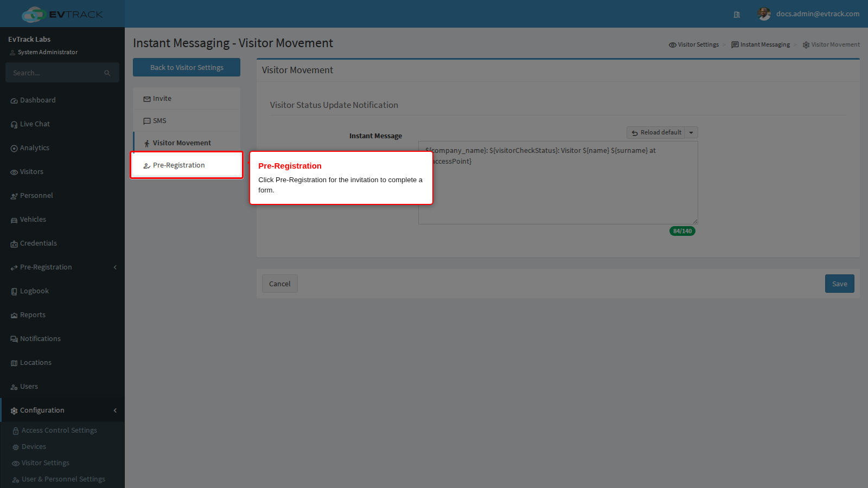Open Notifications in the sidebar
Screen dimensions: 868x488
tap(62, 339)
